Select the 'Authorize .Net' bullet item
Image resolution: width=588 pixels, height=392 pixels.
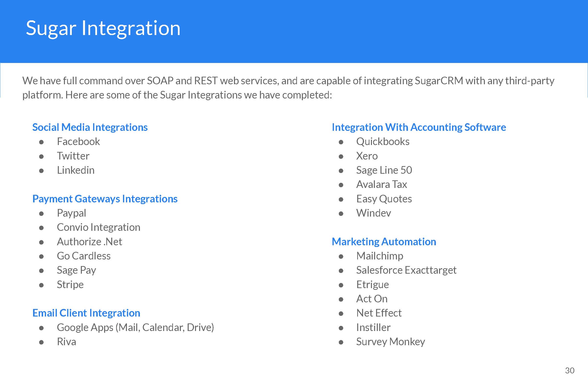tap(89, 242)
